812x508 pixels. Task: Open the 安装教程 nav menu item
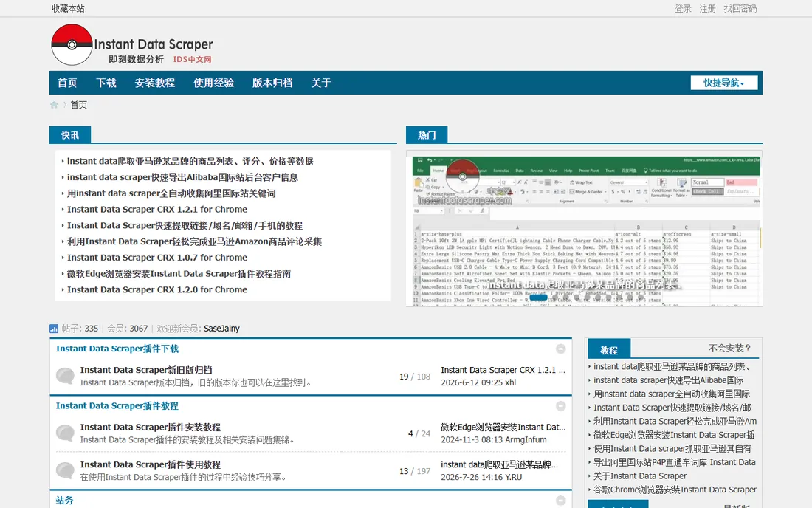pos(155,83)
